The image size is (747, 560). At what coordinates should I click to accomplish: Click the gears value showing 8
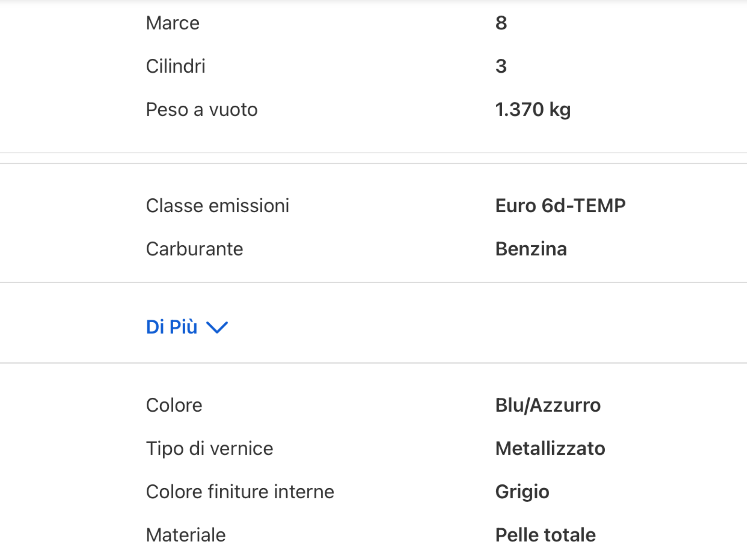501,23
